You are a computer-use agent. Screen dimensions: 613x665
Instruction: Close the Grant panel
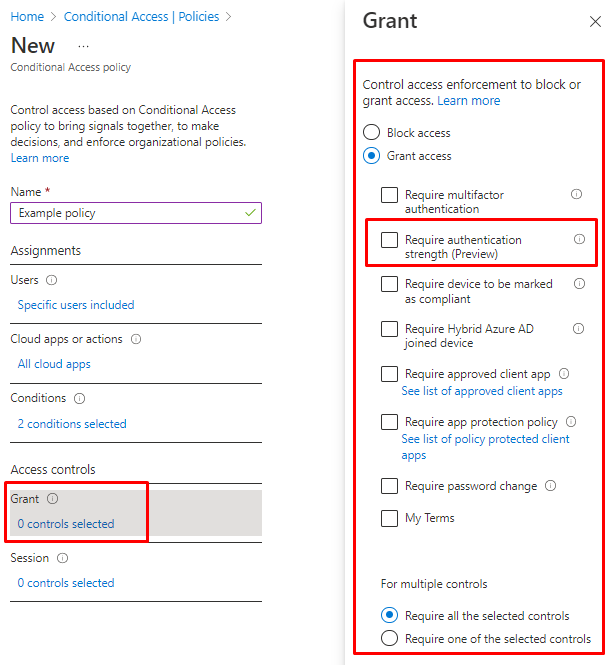click(x=596, y=21)
